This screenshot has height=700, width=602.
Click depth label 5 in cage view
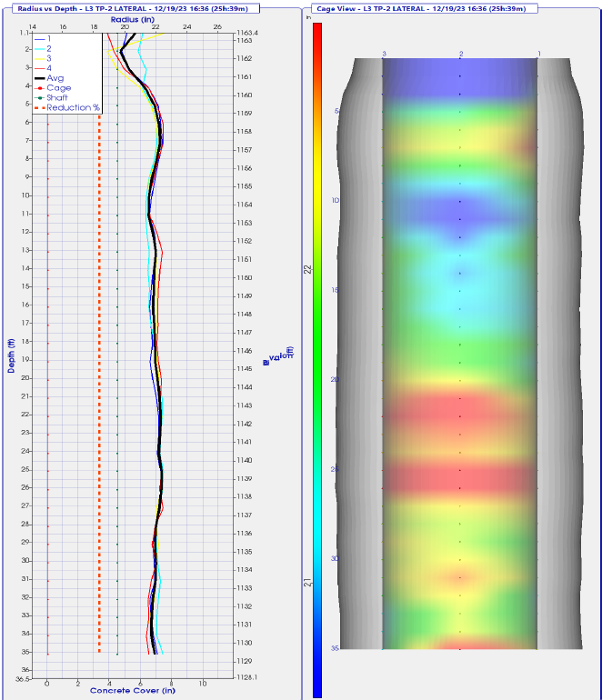click(x=336, y=111)
